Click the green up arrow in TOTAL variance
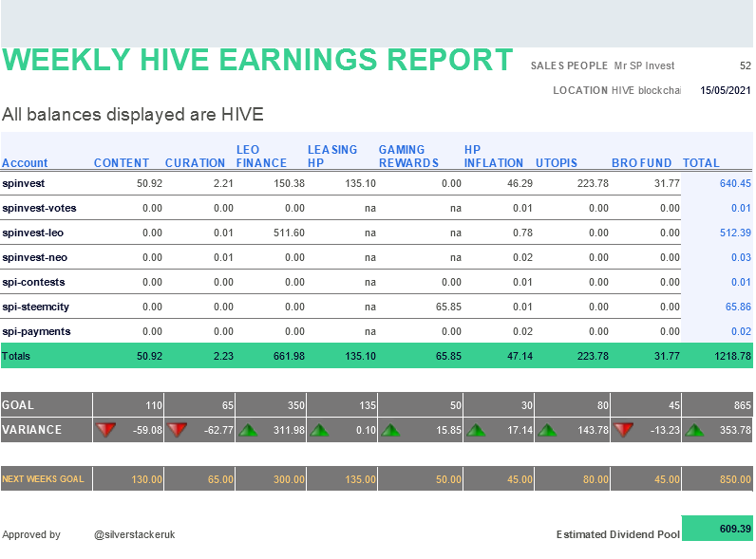 tap(694, 430)
